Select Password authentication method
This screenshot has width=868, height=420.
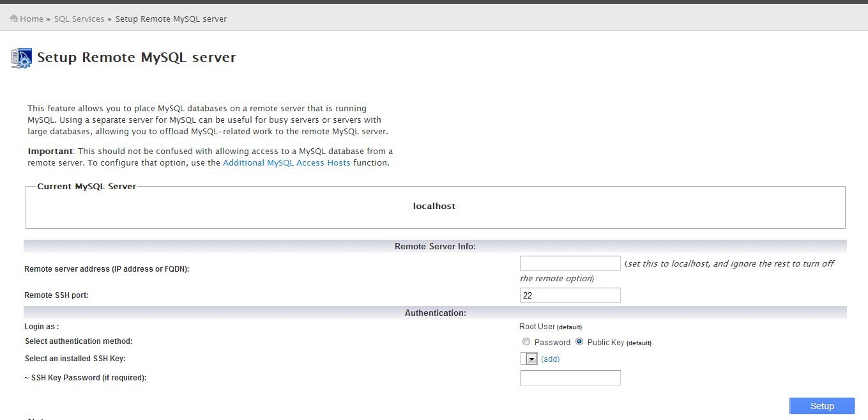[526, 342]
